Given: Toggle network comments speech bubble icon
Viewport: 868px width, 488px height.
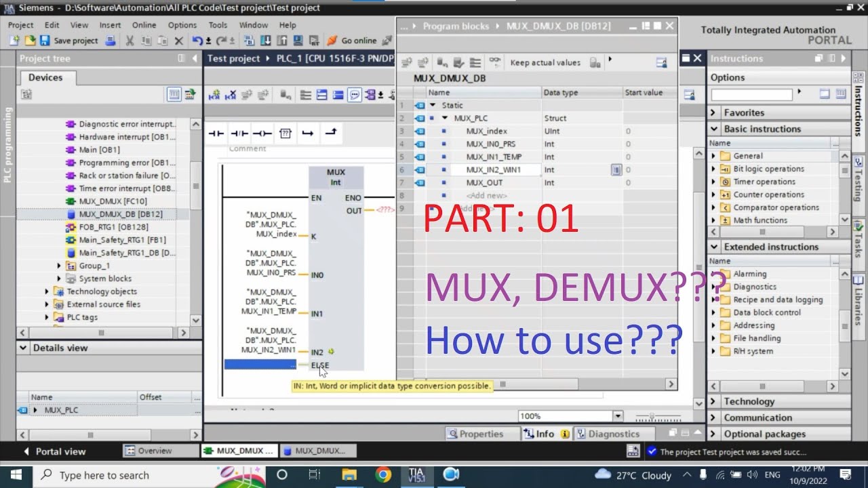Looking at the screenshot, I should click(354, 95).
